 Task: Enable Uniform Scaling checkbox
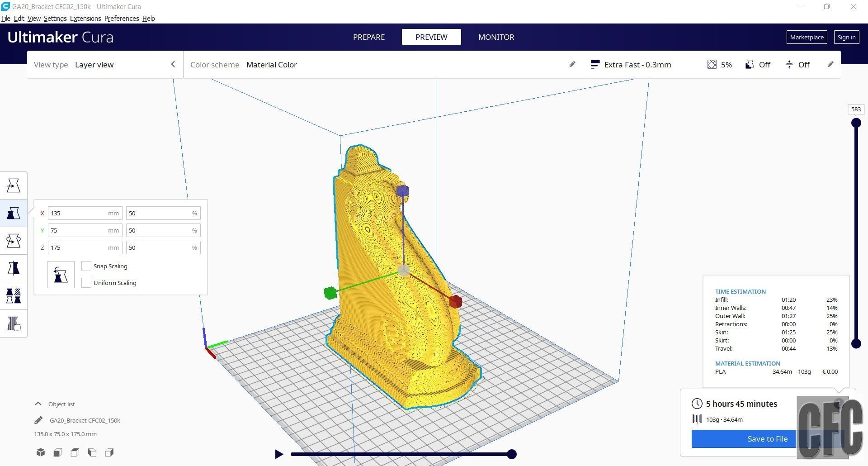(x=86, y=283)
